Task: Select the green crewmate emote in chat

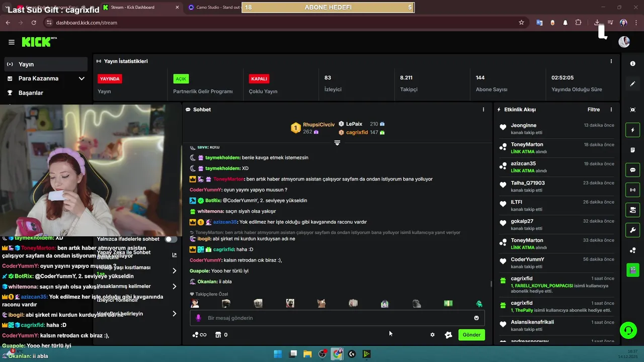Action: point(479,303)
